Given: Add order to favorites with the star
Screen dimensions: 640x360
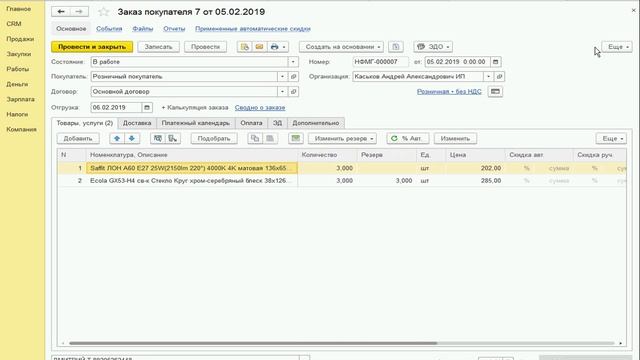Looking at the screenshot, I should coord(104,12).
